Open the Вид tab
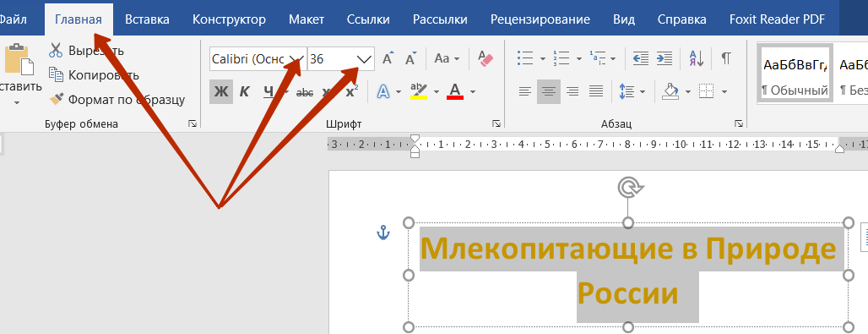This screenshot has width=868, height=334. (624, 19)
